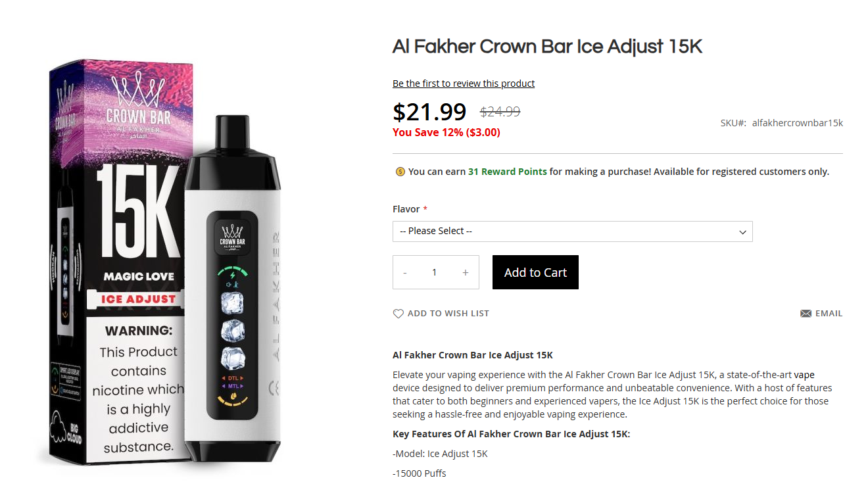
Task: Click the heart wish list icon
Action: point(398,314)
